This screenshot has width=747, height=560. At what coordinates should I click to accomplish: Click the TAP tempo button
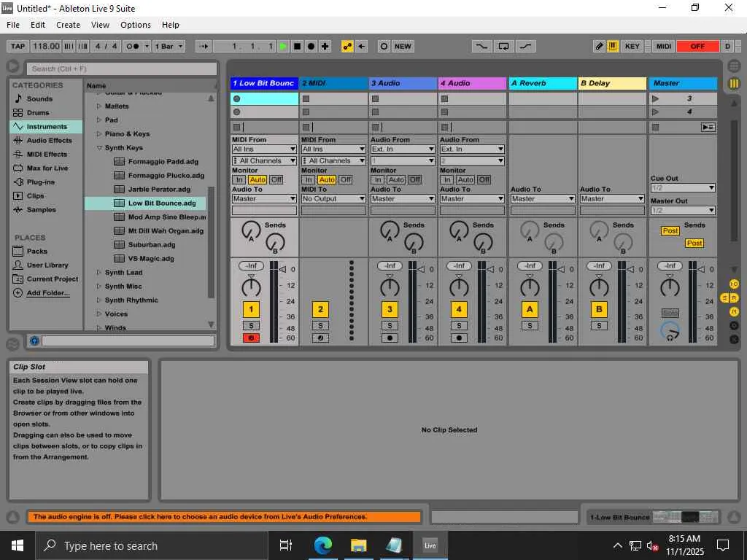pyautogui.click(x=18, y=46)
